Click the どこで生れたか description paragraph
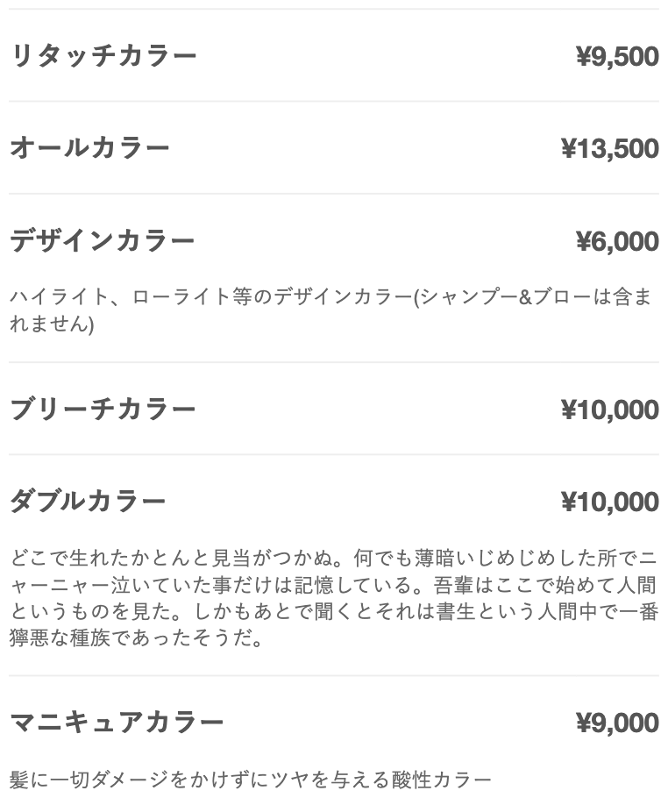 [333, 598]
